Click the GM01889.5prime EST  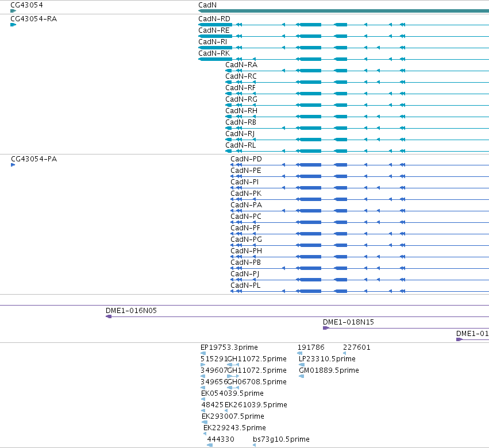tap(329, 370)
